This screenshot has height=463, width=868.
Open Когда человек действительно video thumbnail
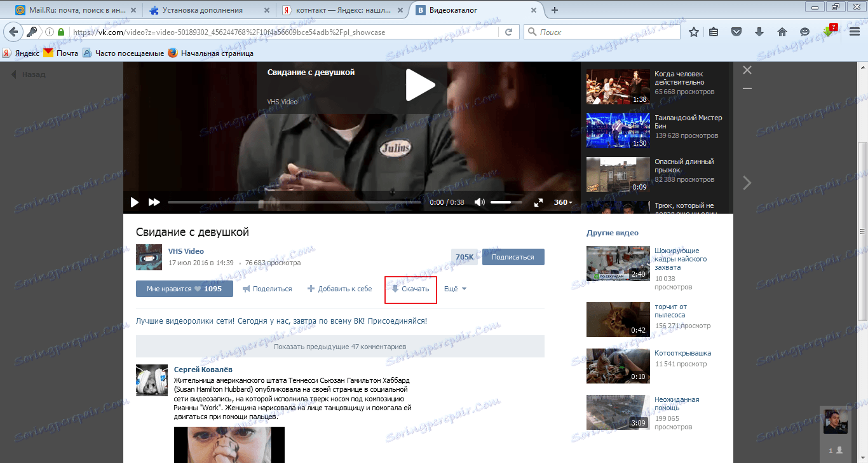tap(618, 86)
